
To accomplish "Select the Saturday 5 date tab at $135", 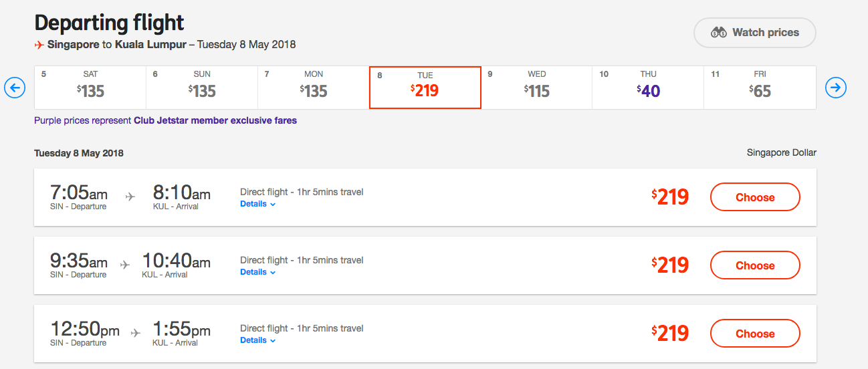I will click(x=90, y=88).
